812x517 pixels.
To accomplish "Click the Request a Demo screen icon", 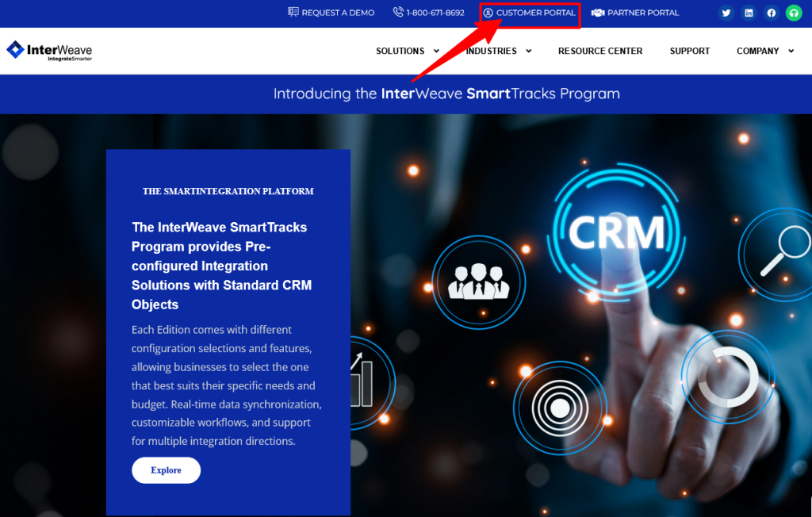I will (x=293, y=12).
